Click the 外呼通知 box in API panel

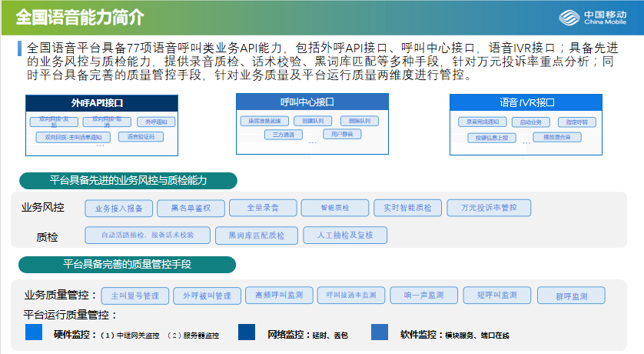(157, 122)
